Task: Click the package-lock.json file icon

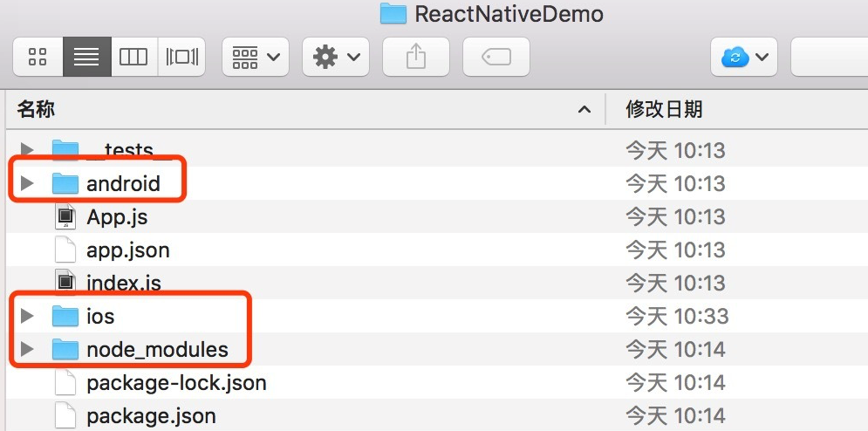Action: 65,383
